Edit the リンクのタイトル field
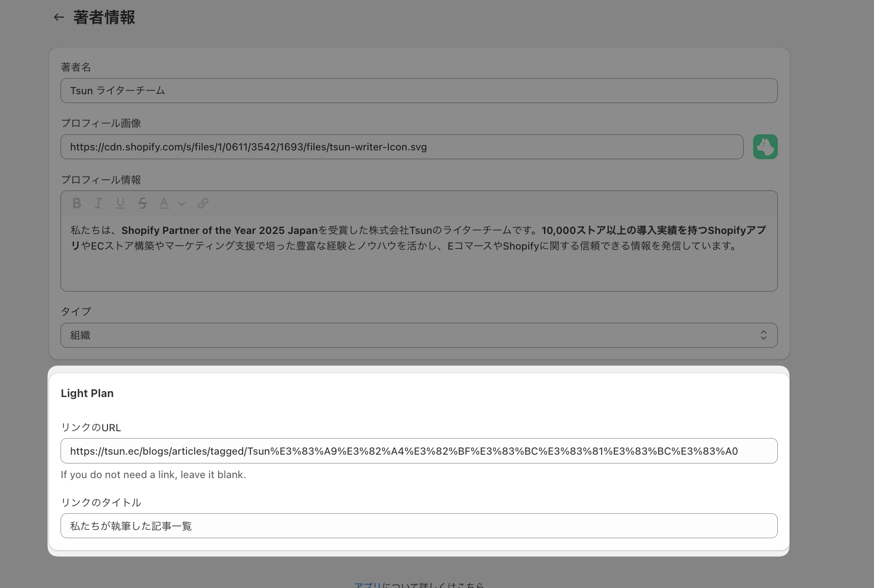The height and width of the screenshot is (588, 874). [419, 526]
